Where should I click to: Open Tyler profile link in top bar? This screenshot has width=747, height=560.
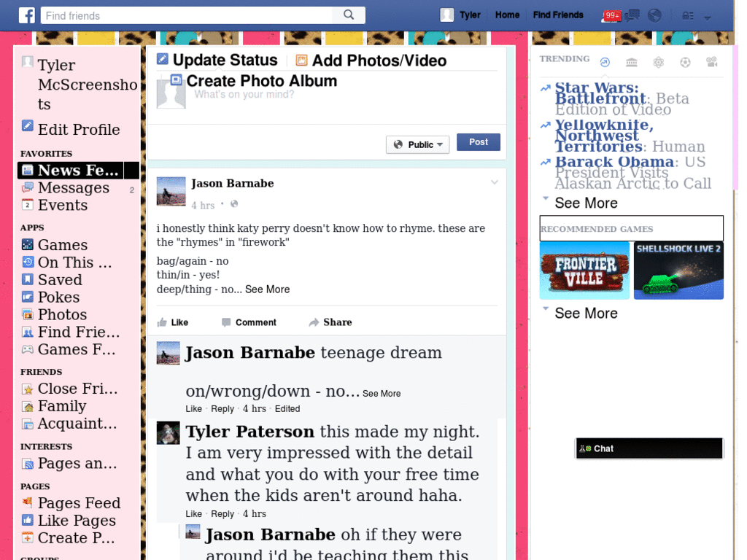470,15
